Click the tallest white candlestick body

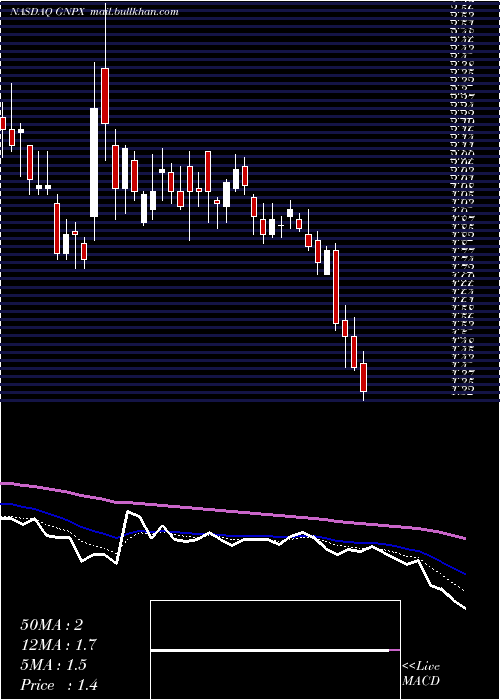pos(94,162)
